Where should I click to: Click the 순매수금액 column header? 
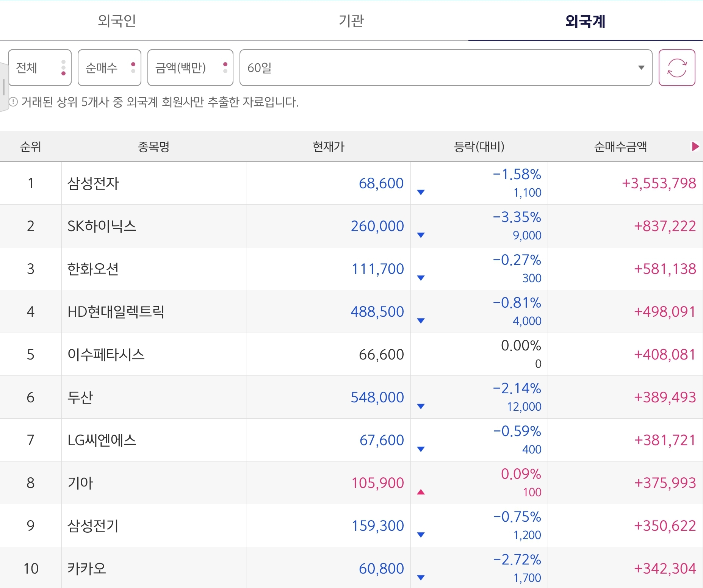(620, 147)
